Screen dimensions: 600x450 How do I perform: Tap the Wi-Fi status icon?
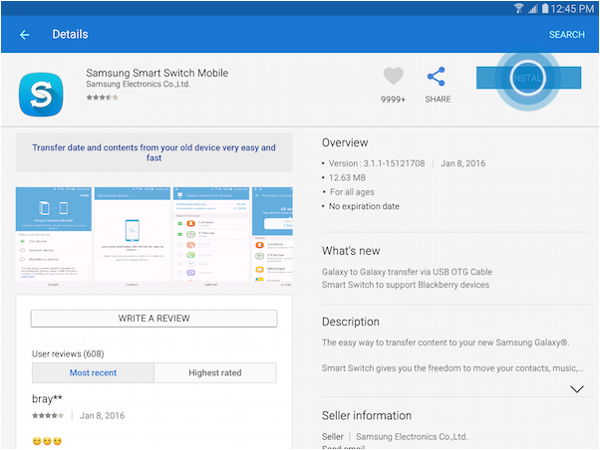pyautogui.click(x=518, y=8)
